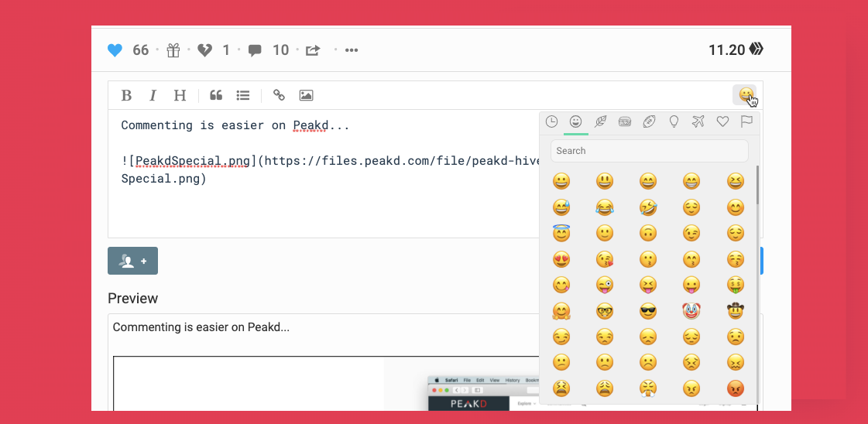The width and height of the screenshot is (868, 424).
Task: Click the add user mention button
Action: (x=133, y=261)
